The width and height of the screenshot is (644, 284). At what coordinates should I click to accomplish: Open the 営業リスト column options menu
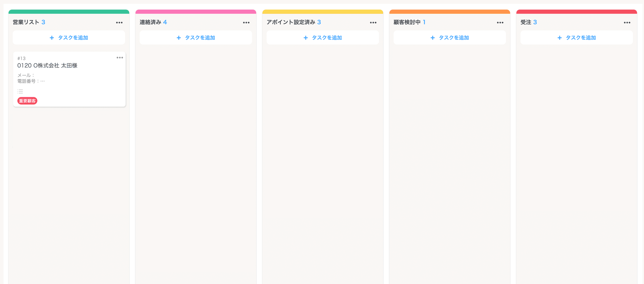(x=119, y=22)
